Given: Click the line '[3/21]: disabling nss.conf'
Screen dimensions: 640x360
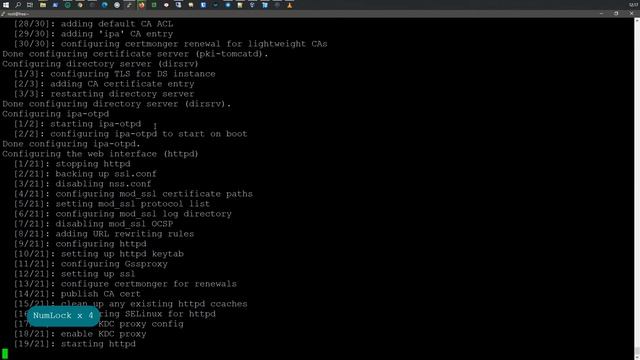Looking at the screenshot, I should pos(82,184).
